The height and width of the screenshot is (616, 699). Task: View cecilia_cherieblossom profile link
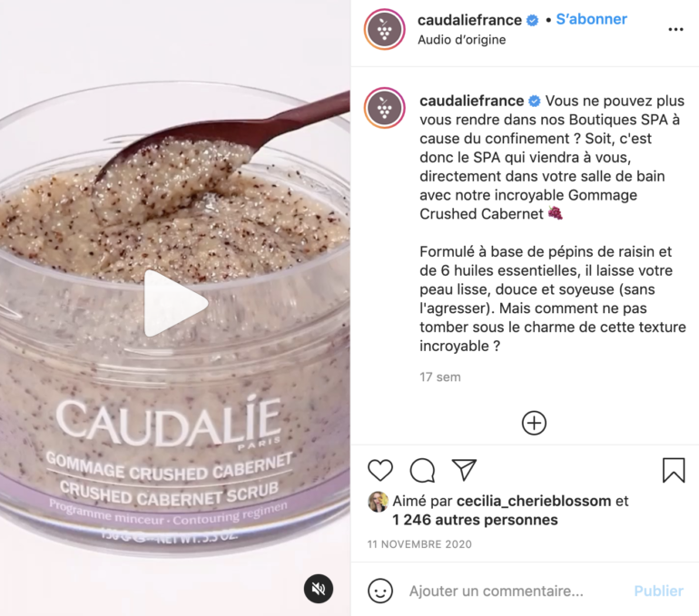click(534, 501)
